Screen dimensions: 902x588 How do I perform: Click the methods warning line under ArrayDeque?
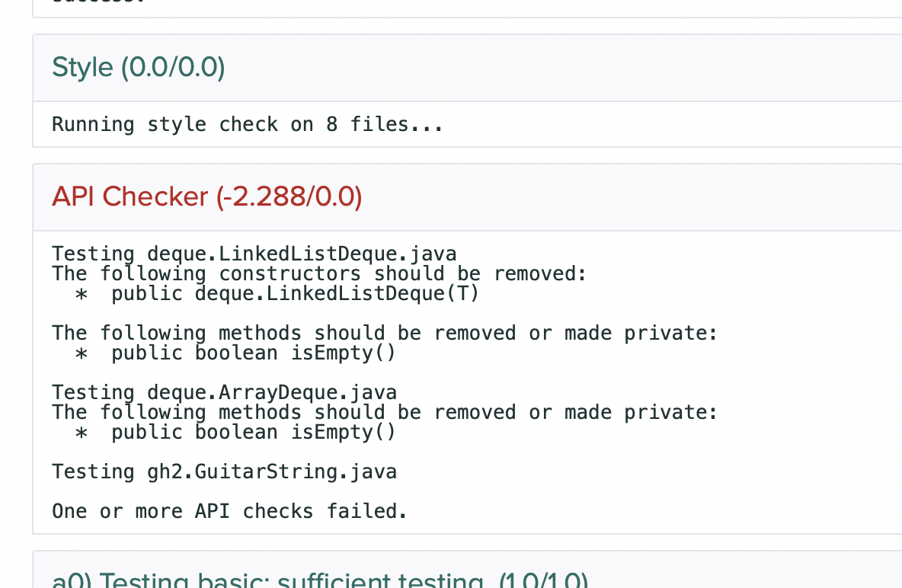point(385,412)
